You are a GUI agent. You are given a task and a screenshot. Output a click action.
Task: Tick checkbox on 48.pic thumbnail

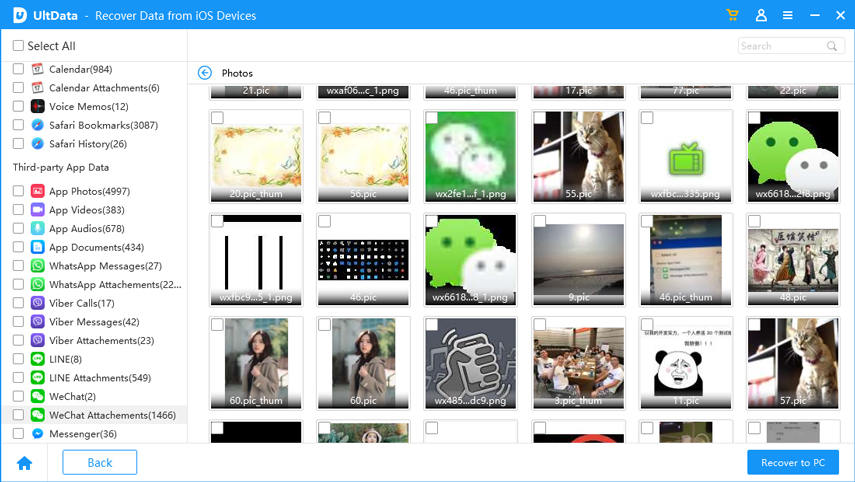click(754, 221)
